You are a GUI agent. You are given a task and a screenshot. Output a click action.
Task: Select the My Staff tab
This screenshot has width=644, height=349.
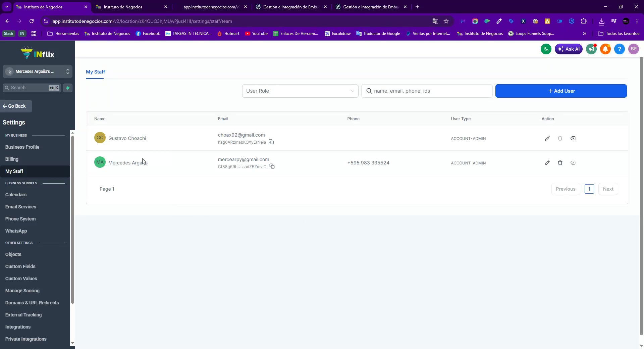coord(95,72)
